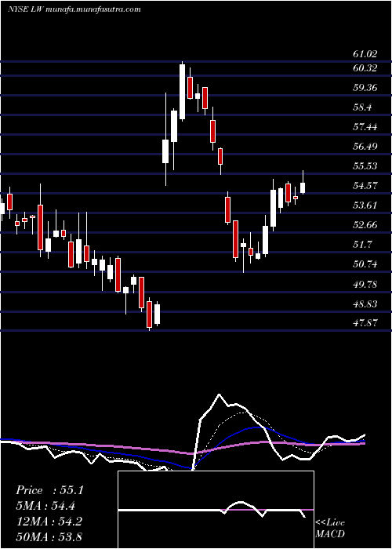
Task: Click the 57.44 price level label
Action: [x=365, y=127]
